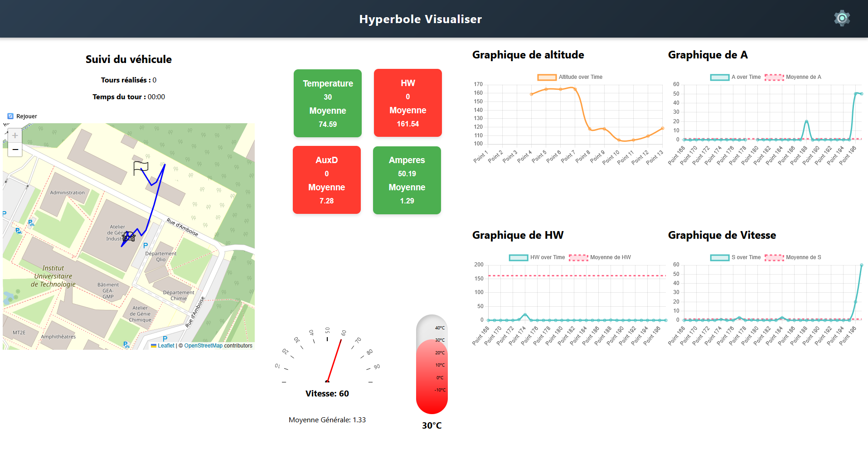The image size is (868, 449).
Task: Open settings with the gear icon
Action: pos(842,18)
